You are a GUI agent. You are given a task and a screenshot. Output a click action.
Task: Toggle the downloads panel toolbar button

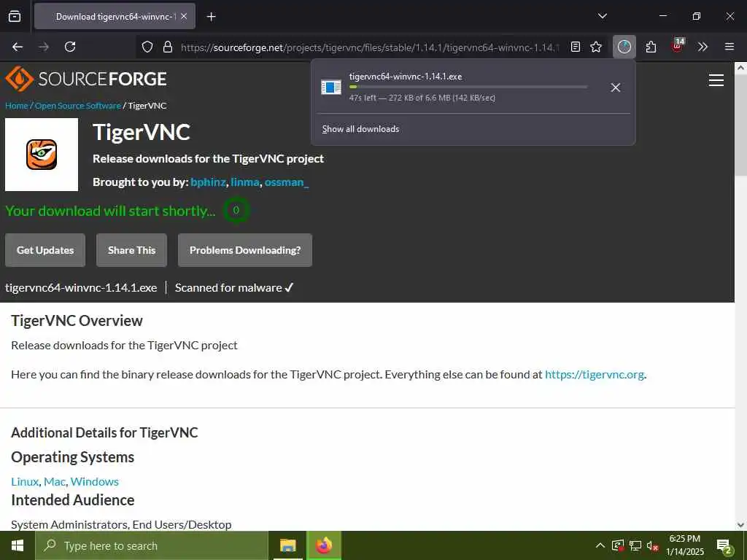(624, 47)
